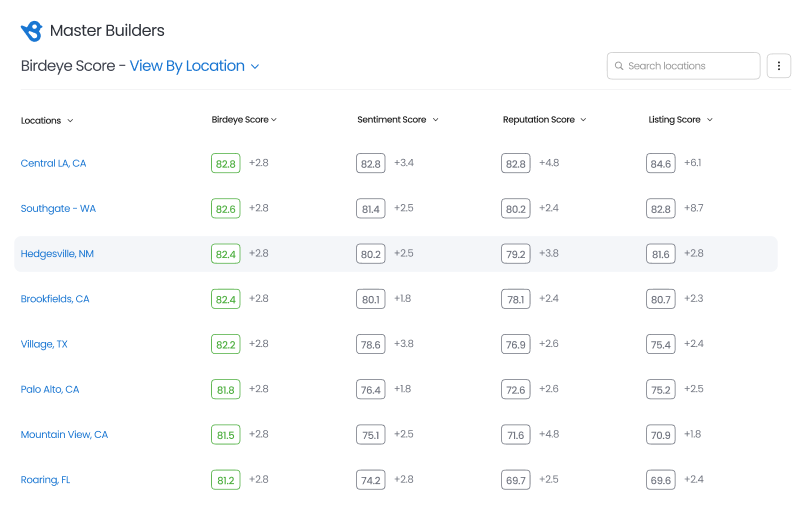Click Village TX Reputation score 76.9
Screen dimensions: 812x523
(x=516, y=344)
